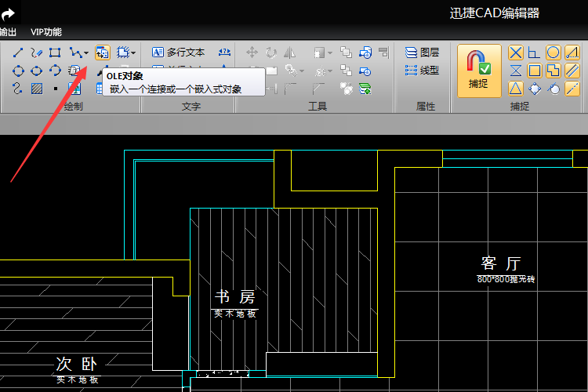This screenshot has height=392, width=588.
Task: Toggle the parallel lines snap
Action: tap(572, 71)
